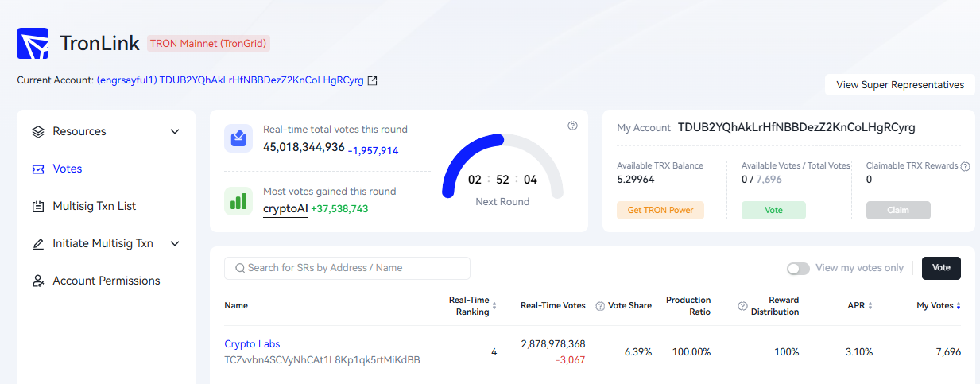
Task: Click Available TRX Balance value 5.29964
Action: pyautogui.click(x=636, y=180)
